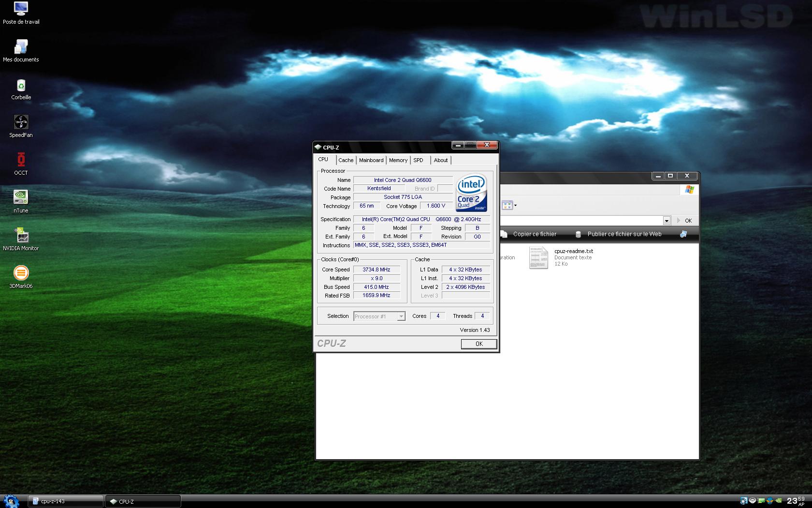Click the last task-bar icon after Publier
This screenshot has height=508, width=812.
[x=683, y=234]
